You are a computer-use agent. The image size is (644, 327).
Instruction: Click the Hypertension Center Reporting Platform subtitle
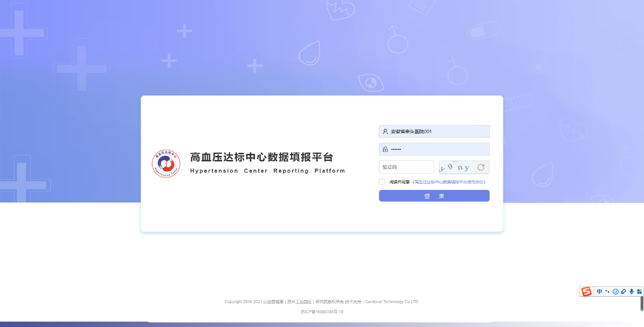pos(268,171)
